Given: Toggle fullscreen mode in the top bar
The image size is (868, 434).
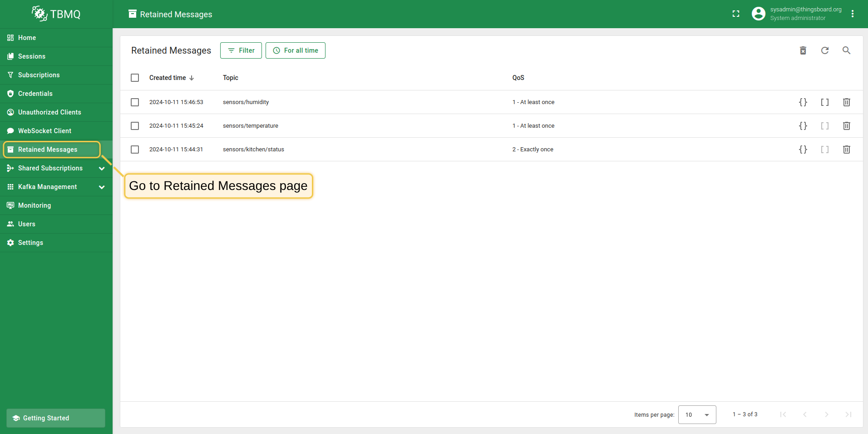Looking at the screenshot, I should point(736,14).
